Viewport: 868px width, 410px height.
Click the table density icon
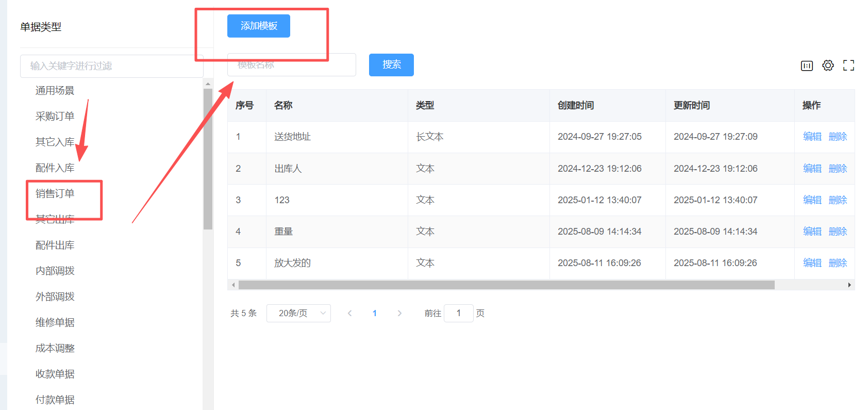coord(807,65)
